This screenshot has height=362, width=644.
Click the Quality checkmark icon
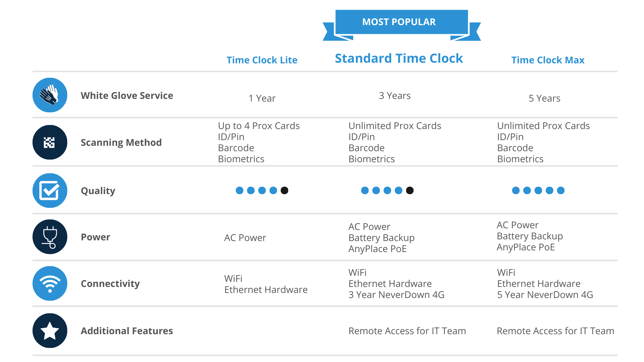pos(50,190)
